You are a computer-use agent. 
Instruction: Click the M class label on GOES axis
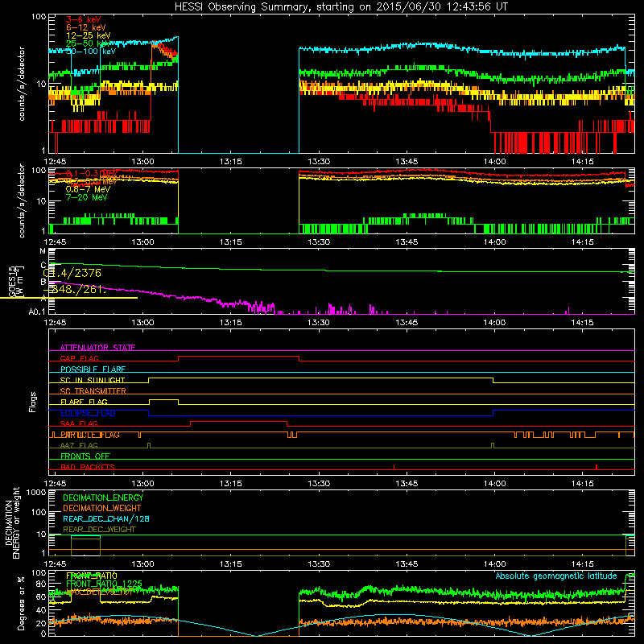[43, 251]
